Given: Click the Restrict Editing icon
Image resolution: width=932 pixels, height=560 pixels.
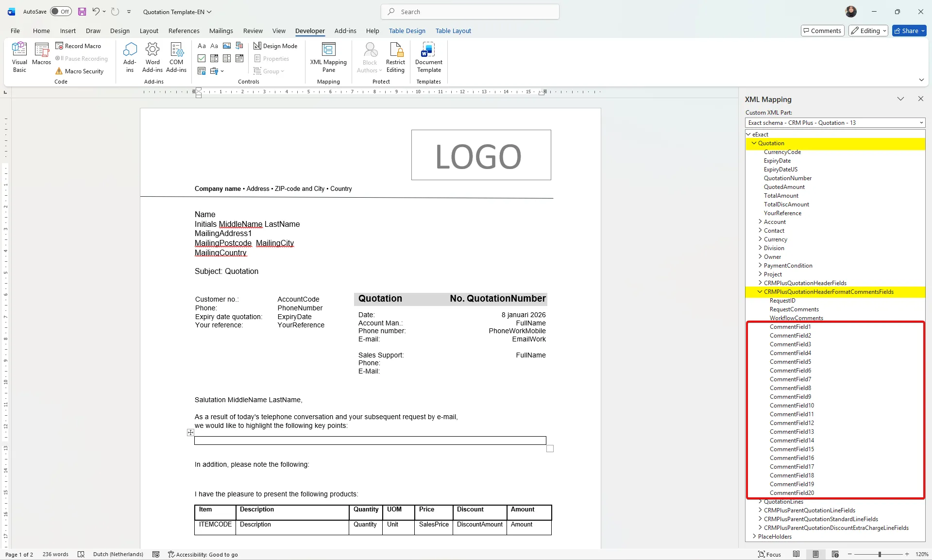Looking at the screenshot, I should pos(395,57).
